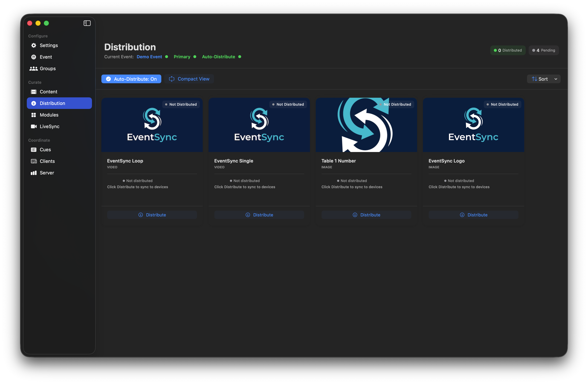Switch to Compact View
The height and width of the screenshot is (384, 588).
[x=189, y=79]
